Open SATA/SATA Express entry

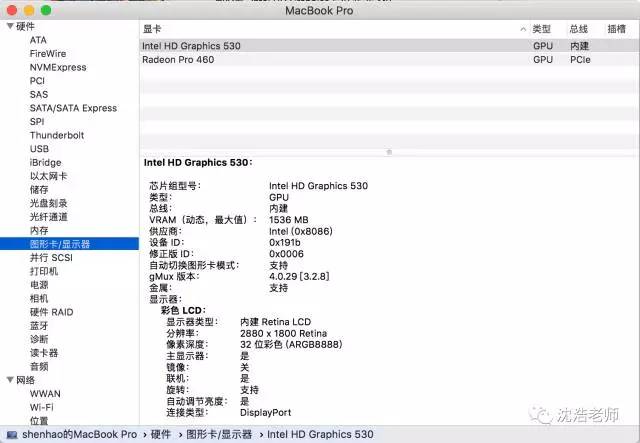pos(73,108)
